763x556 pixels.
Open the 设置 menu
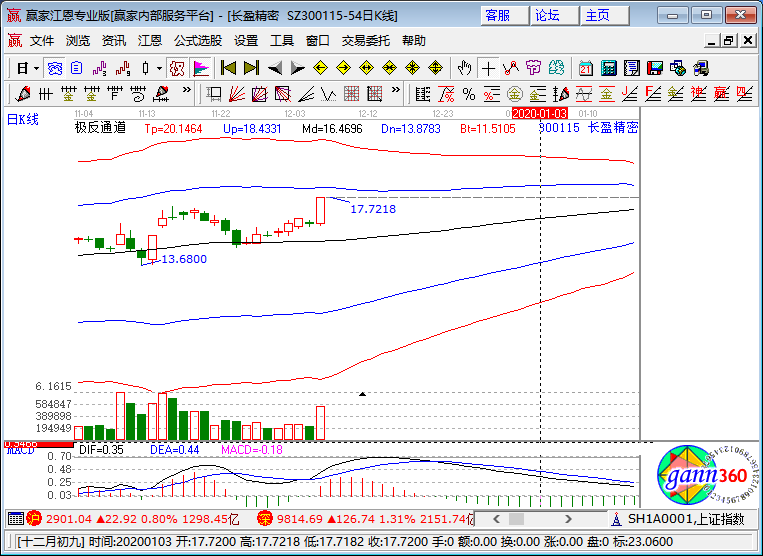(x=246, y=41)
